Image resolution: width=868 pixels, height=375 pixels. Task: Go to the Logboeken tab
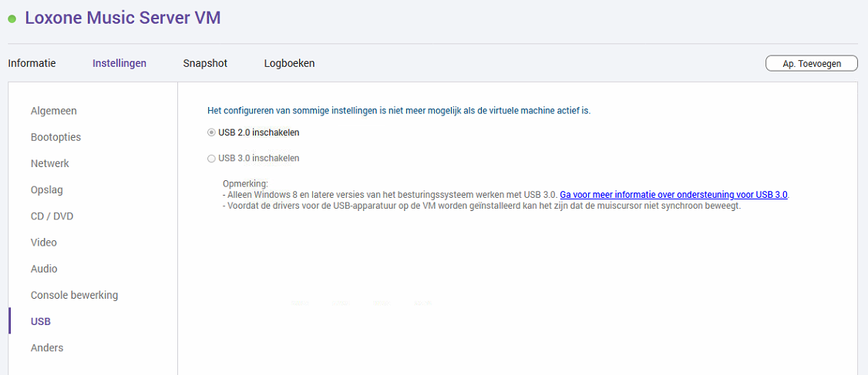click(290, 63)
